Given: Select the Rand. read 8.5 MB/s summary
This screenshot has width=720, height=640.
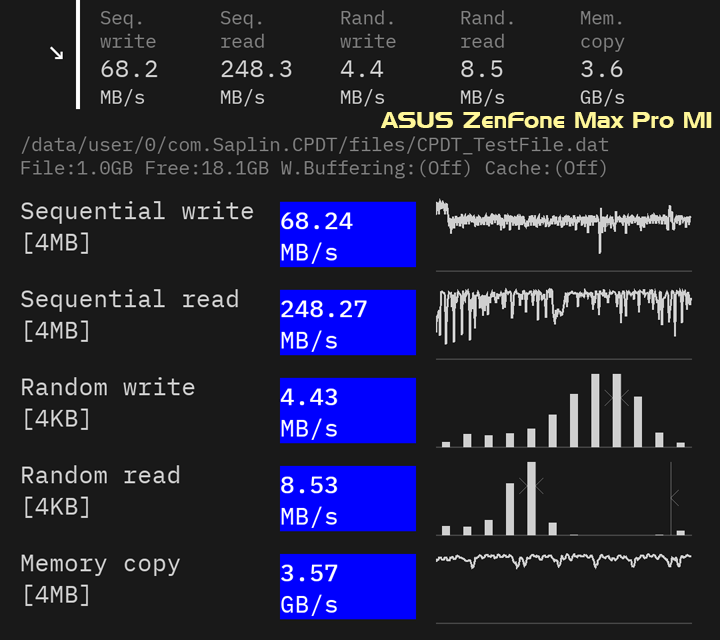Looking at the screenshot, I should (x=487, y=57).
